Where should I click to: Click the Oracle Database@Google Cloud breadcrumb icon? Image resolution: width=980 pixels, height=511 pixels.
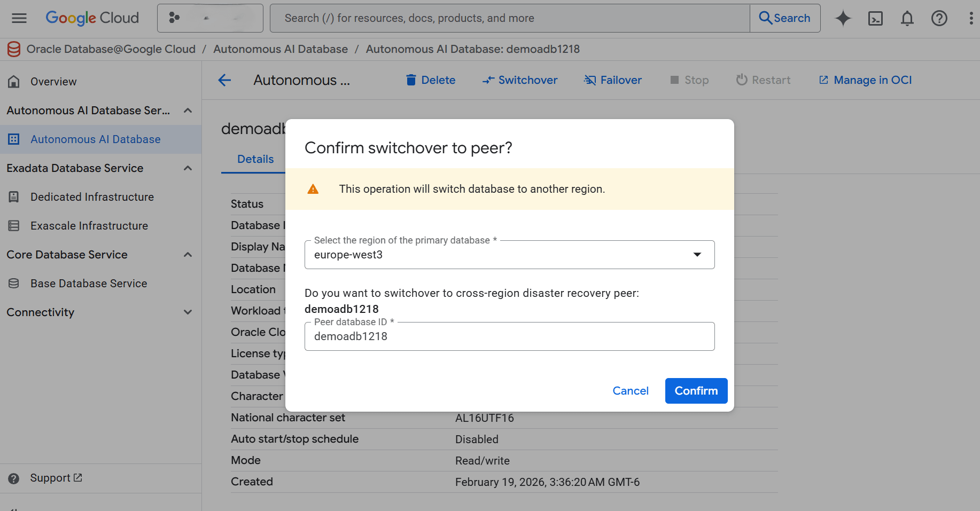(x=13, y=49)
